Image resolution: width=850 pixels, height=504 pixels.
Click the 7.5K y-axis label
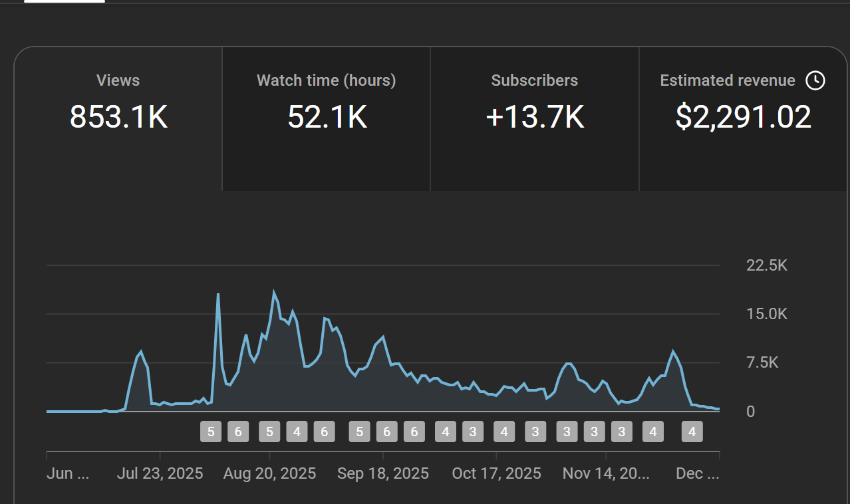762,362
